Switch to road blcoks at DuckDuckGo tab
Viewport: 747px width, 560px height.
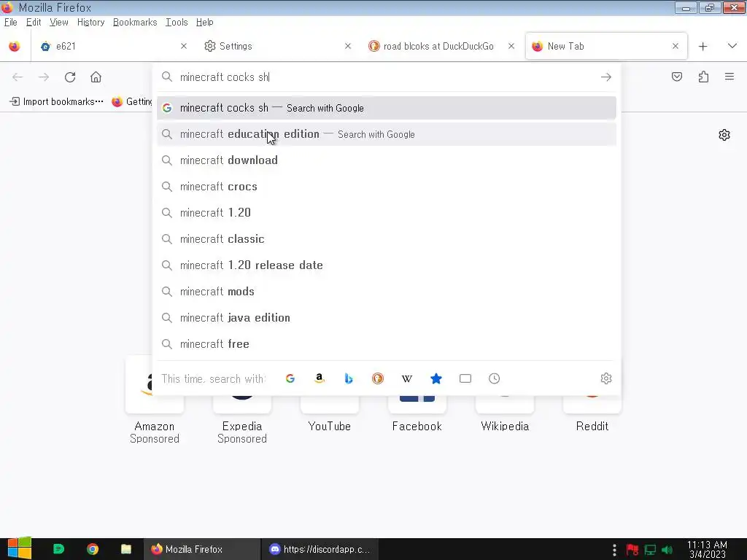pos(441,46)
